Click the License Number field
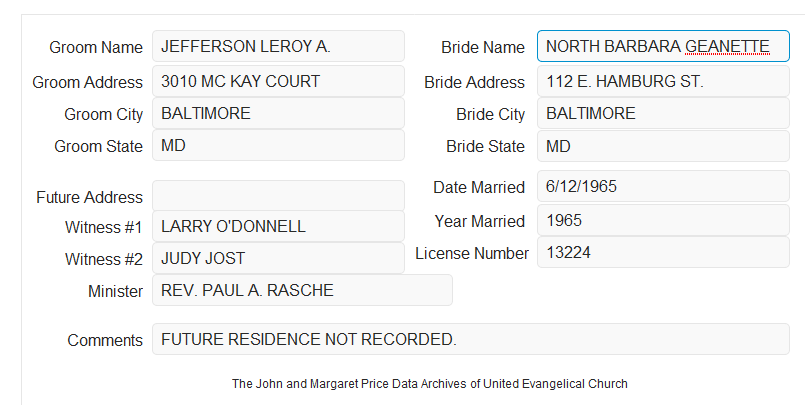 click(663, 252)
